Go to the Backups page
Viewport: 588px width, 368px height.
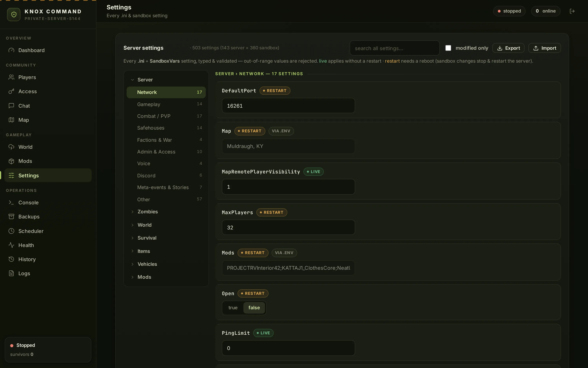click(x=48, y=216)
